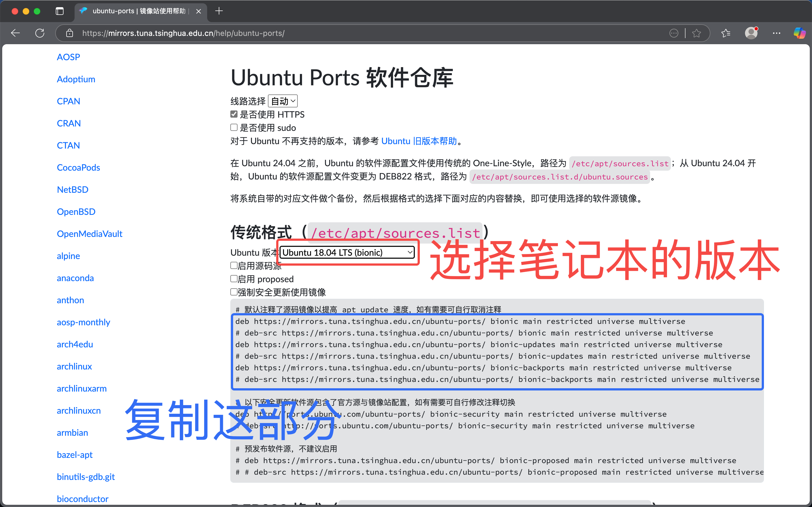Click the macOS yellow minimize window button
Image resolution: width=812 pixels, height=507 pixels.
click(x=26, y=11)
